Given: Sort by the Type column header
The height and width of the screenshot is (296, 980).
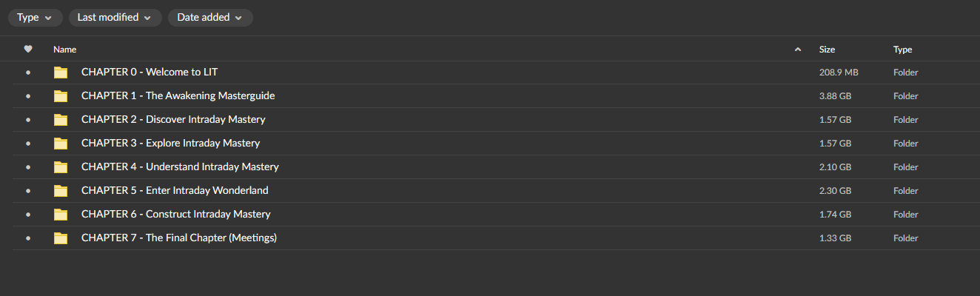Looking at the screenshot, I should (x=902, y=50).
